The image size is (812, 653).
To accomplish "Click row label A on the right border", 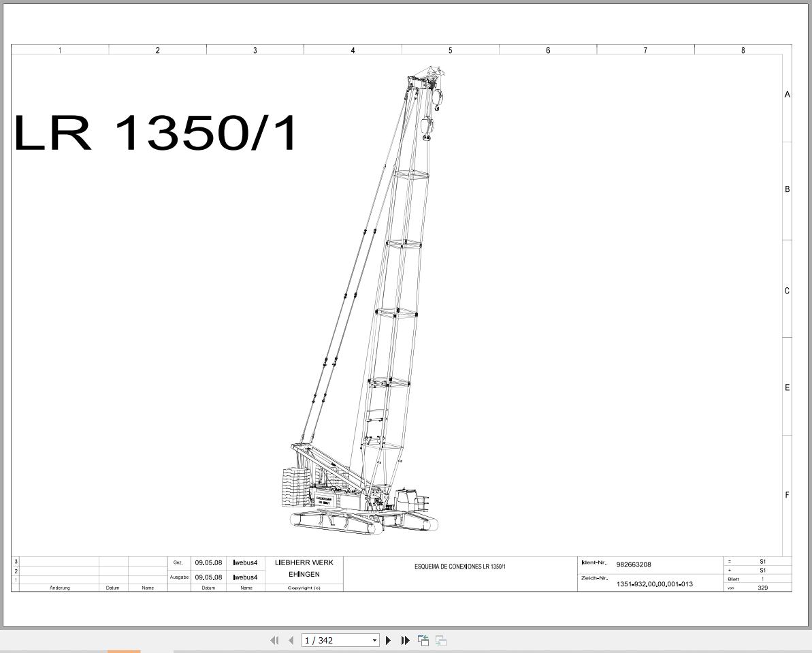I will 786,93.
